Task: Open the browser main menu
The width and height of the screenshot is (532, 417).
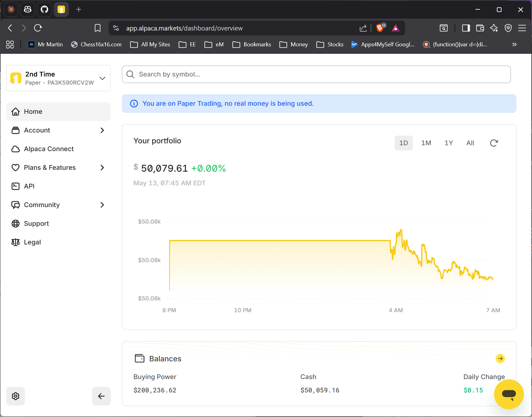Action: pyautogui.click(x=522, y=28)
